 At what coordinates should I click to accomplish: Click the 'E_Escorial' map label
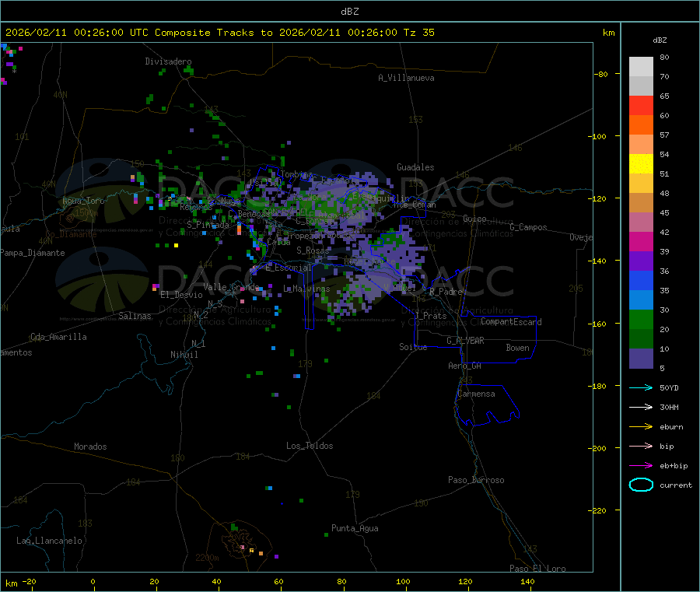(x=288, y=268)
